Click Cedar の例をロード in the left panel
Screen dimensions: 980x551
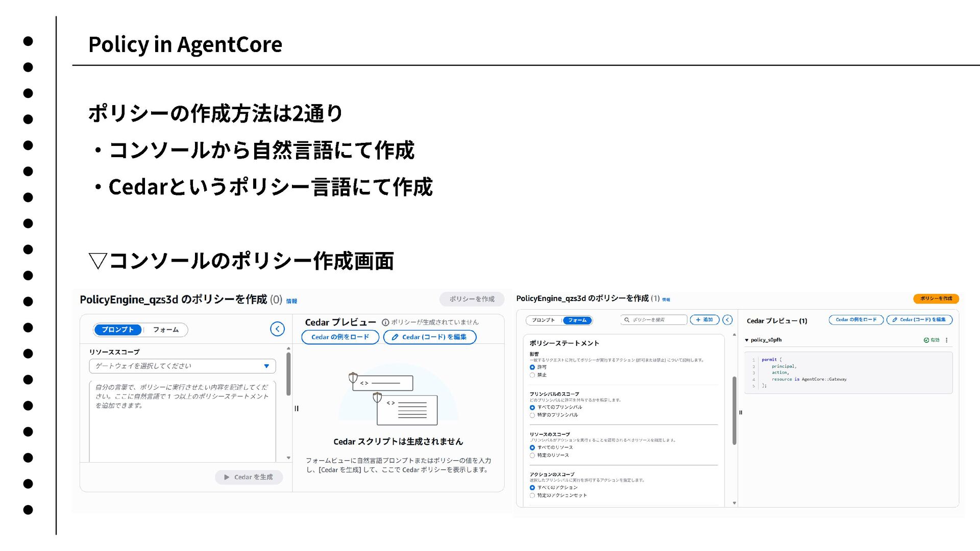pyautogui.click(x=340, y=337)
